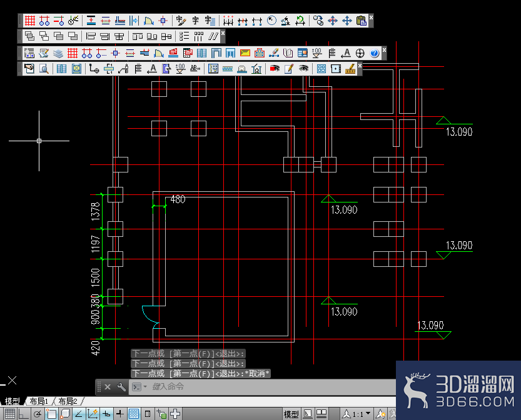Click the red axis grid icon in top toolbar
Image resolution: width=521 pixels, height=420 pixels.
click(30, 21)
